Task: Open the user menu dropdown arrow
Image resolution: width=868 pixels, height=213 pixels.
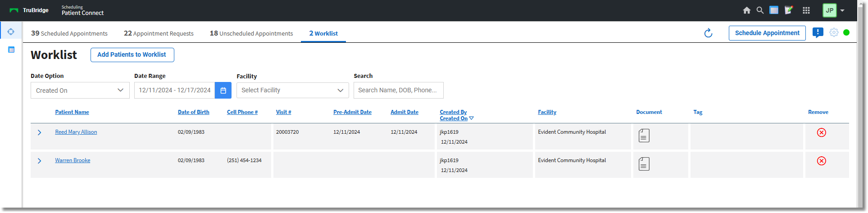Action: click(842, 10)
